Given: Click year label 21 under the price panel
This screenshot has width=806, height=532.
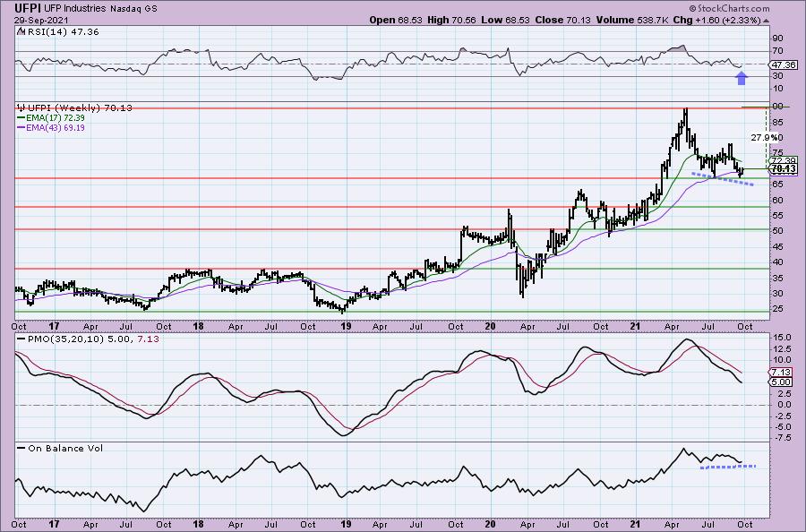Looking at the screenshot, I should [636, 326].
